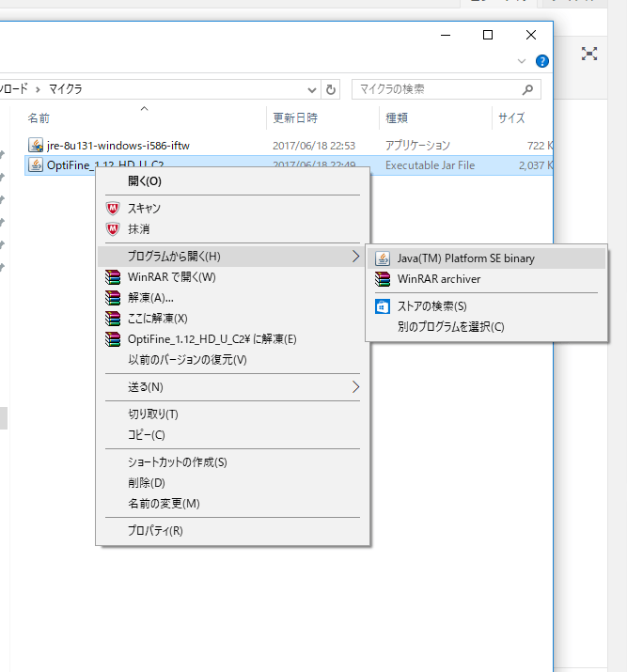The height and width of the screenshot is (672, 627).
Task: Choose 抹消 in context menu
Action: pos(233,229)
